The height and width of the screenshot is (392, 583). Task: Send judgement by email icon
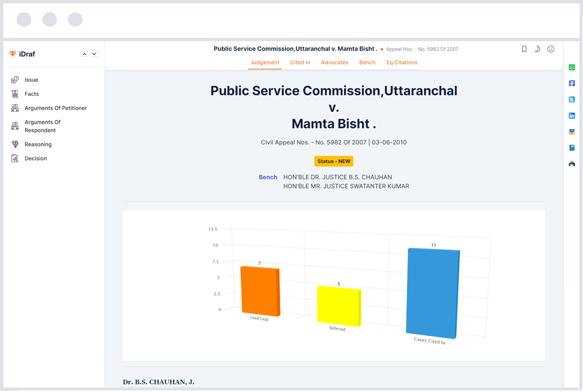572,132
